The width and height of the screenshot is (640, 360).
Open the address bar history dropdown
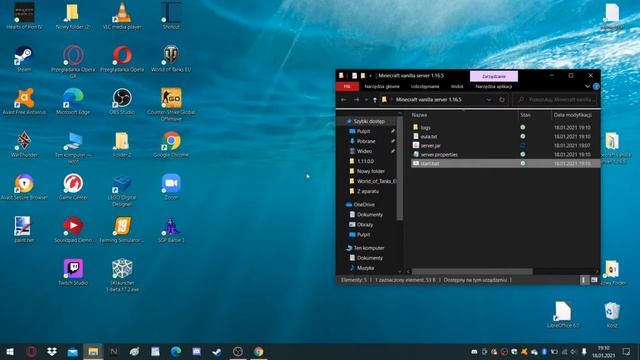click(489, 100)
